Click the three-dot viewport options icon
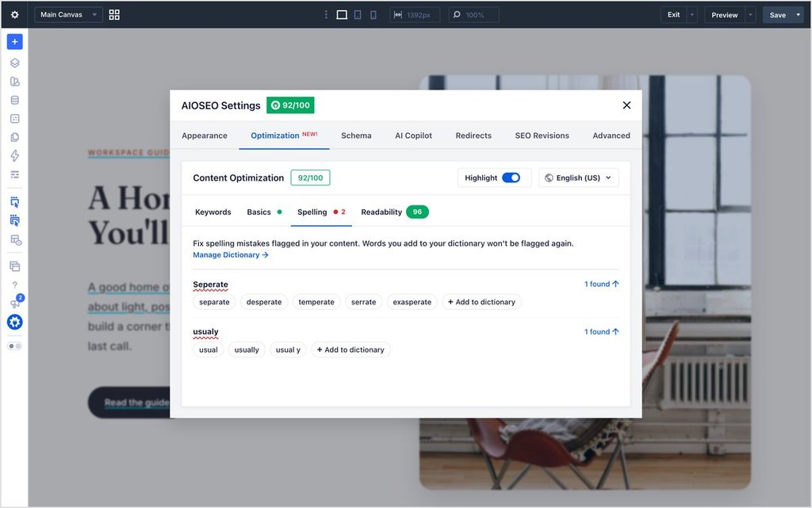812x508 pixels. 326,15
